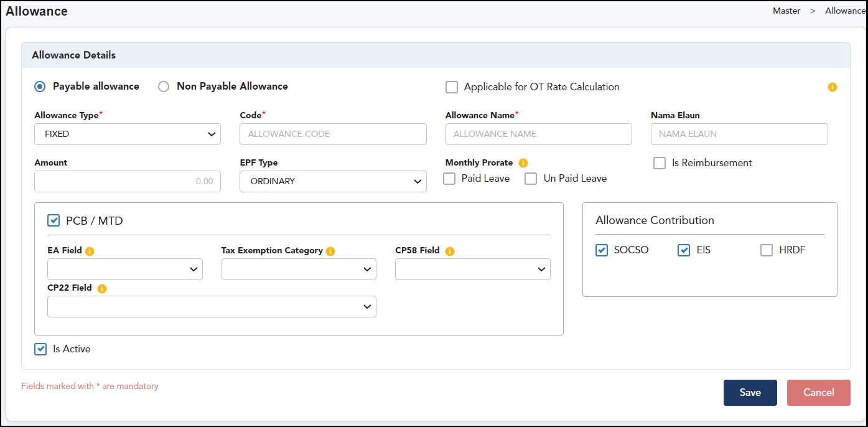The image size is (868, 427).
Task: Click inside the Allowance Name field
Action: (x=538, y=134)
